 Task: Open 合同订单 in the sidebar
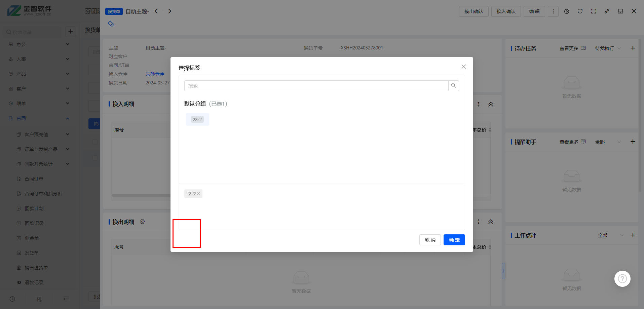(34, 179)
